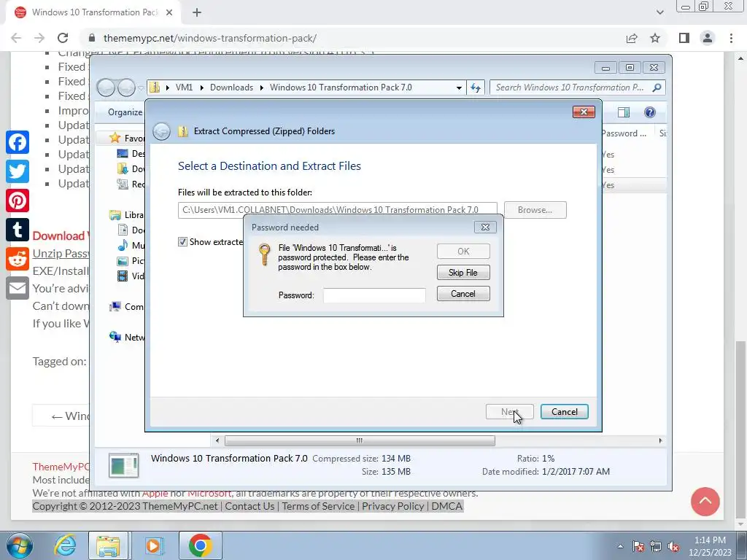
Task: Select Network in Explorer navigation pane
Action: coord(127,337)
